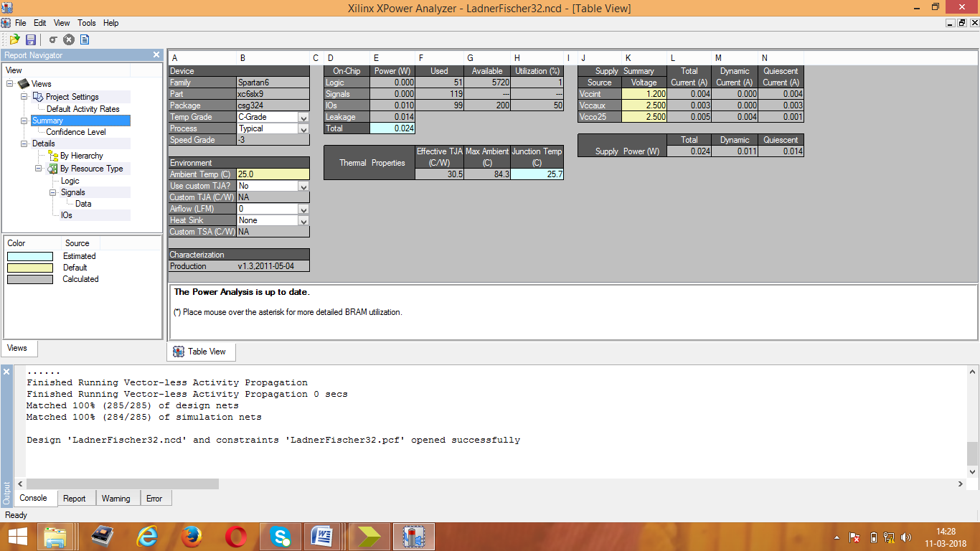The height and width of the screenshot is (551, 980).
Task: Click the battery tray icon
Action: coord(873,537)
